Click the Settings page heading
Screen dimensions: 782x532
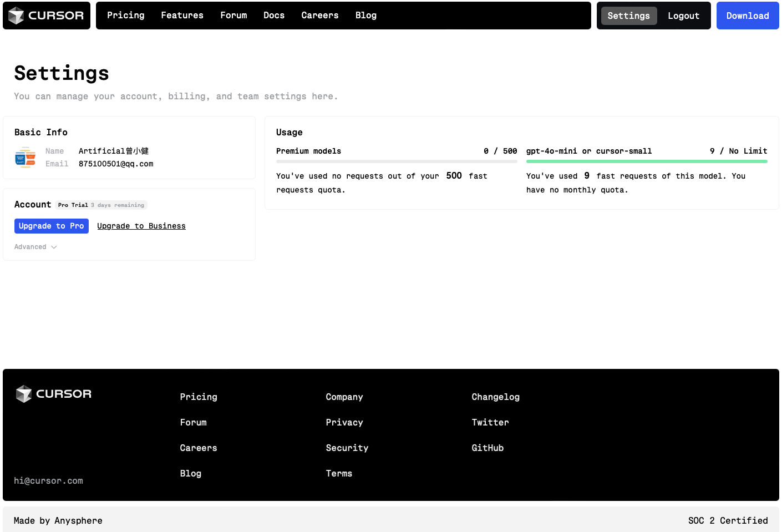pos(62,73)
